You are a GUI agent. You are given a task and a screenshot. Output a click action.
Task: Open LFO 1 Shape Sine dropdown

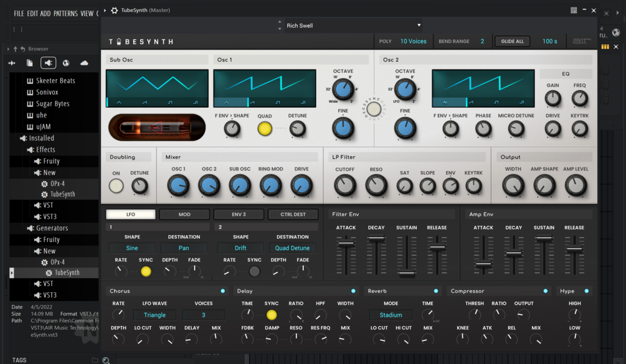pos(132,248)
